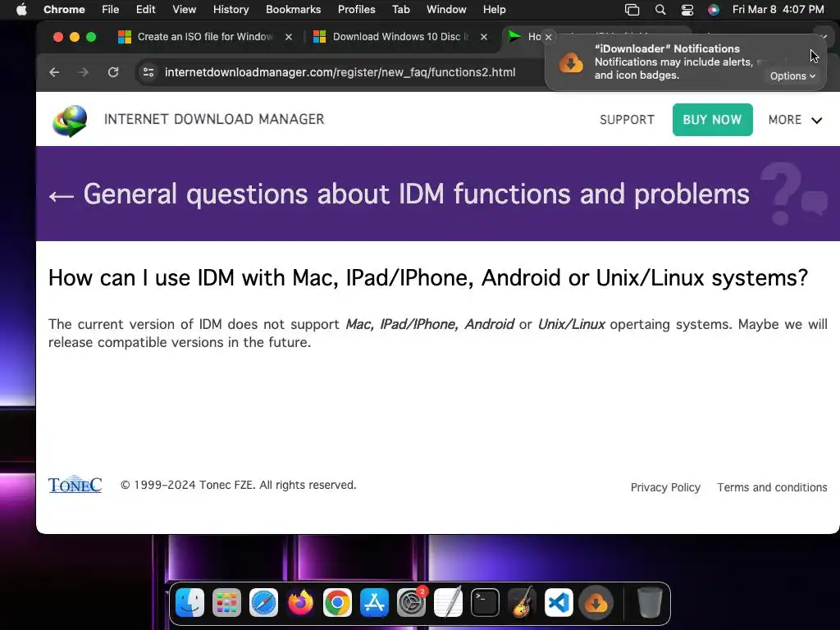Go forward in Chrome

tap(83, 72)
